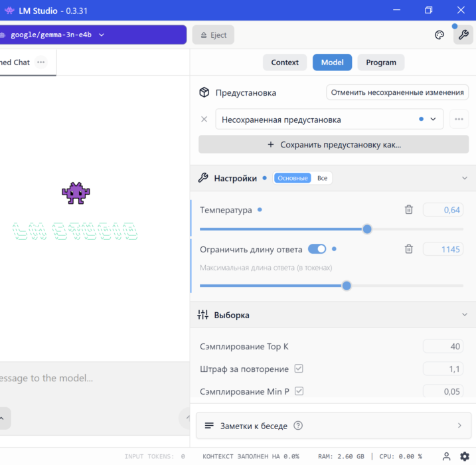This screenshot has width=476, height=465.
Task: Click the Предустановка cube icon
Action: tap(204, 92)
